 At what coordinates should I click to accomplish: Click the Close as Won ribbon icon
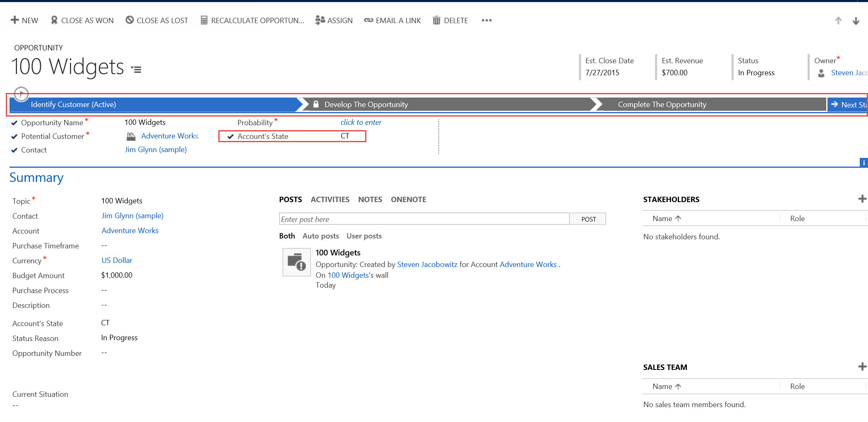coord(54,20)
